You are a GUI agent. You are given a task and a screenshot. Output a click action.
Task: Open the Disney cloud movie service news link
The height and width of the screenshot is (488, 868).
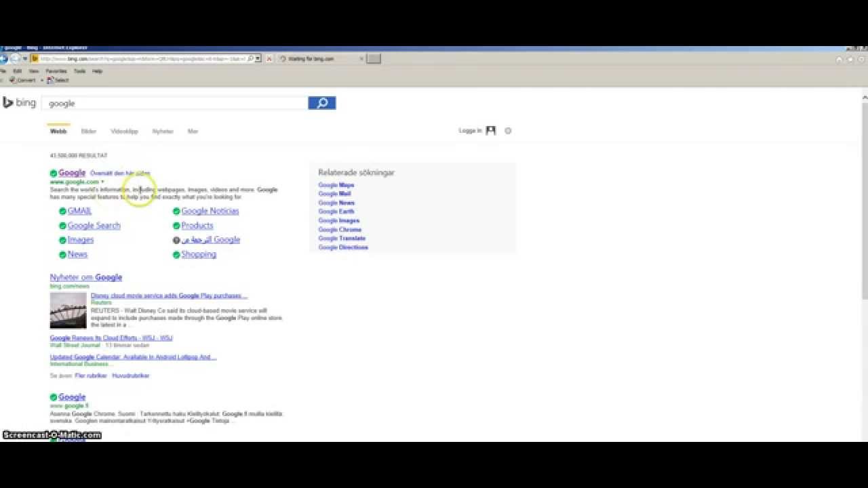[x=169, y=296]
